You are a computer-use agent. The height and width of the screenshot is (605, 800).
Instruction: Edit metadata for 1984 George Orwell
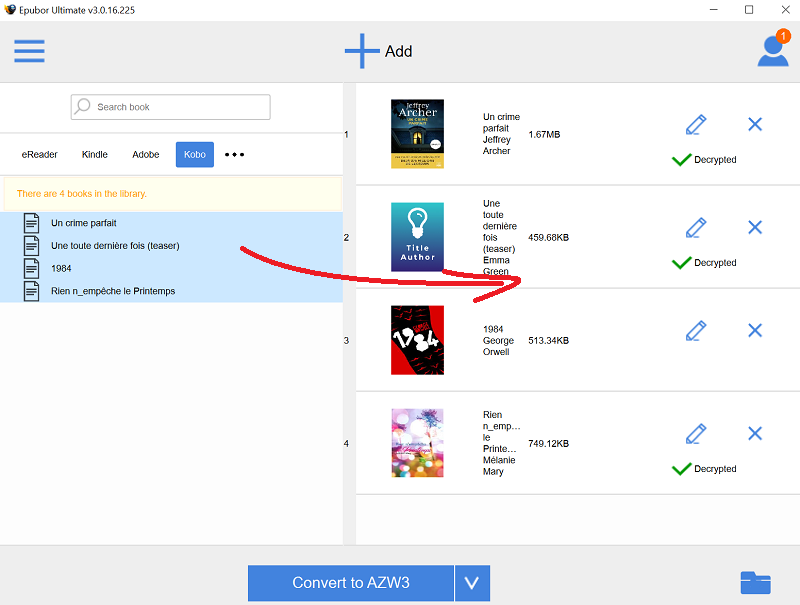tap(696, 331)
